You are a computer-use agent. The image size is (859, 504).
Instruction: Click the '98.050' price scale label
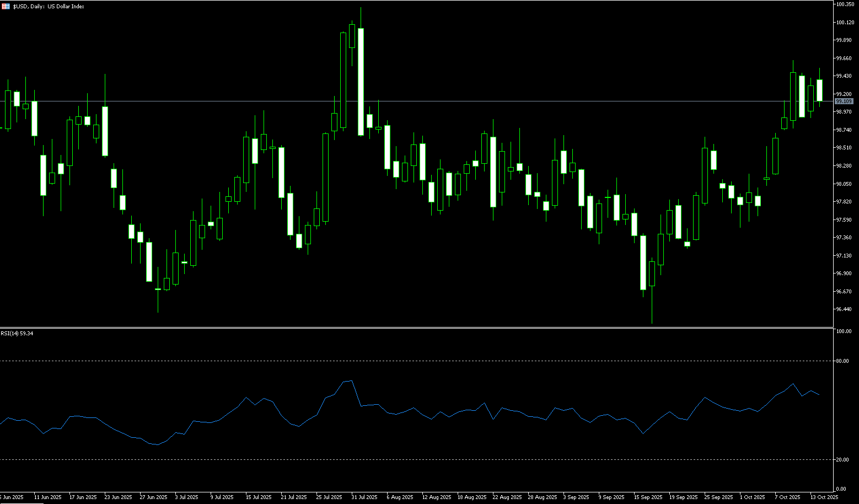click(844, 184)
